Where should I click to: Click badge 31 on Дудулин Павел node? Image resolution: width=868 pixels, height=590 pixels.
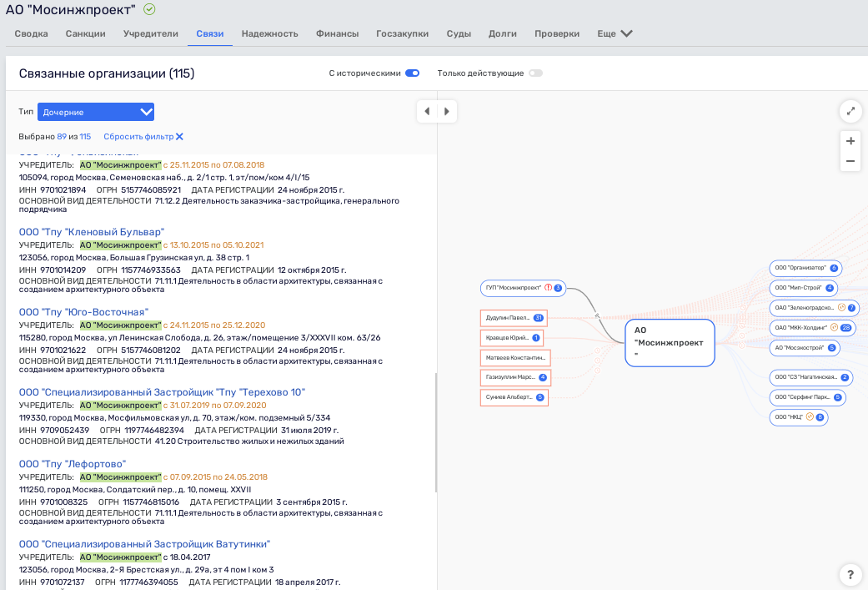(x=538, y=318)
